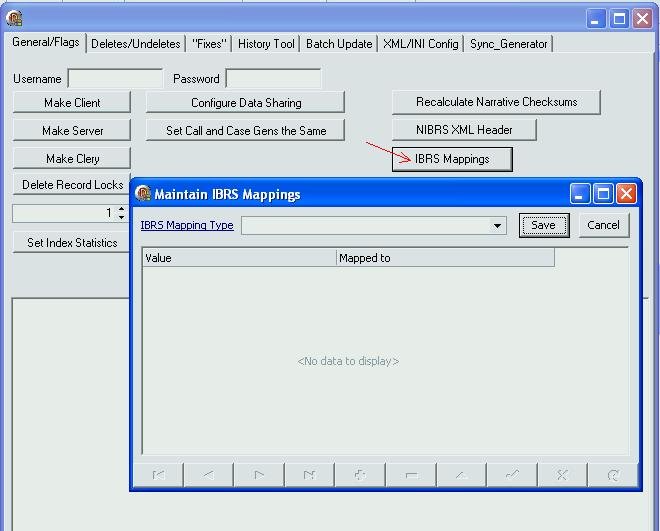Open the IBRS Mapping Type dropdown

click(498, 226)
